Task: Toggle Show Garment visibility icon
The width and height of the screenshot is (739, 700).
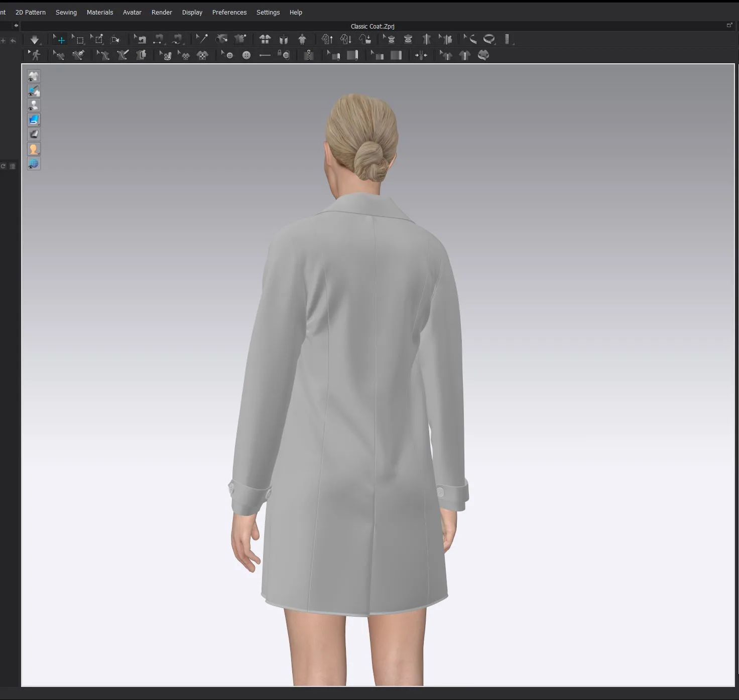Action: coord(34,76)
